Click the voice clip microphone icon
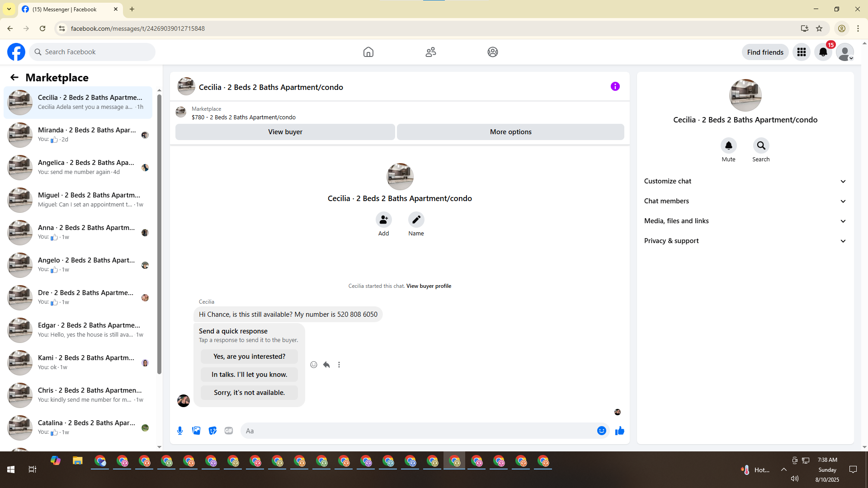Viewport: 868px width, 488px height. pyautogui.click(x=180, y=431)
